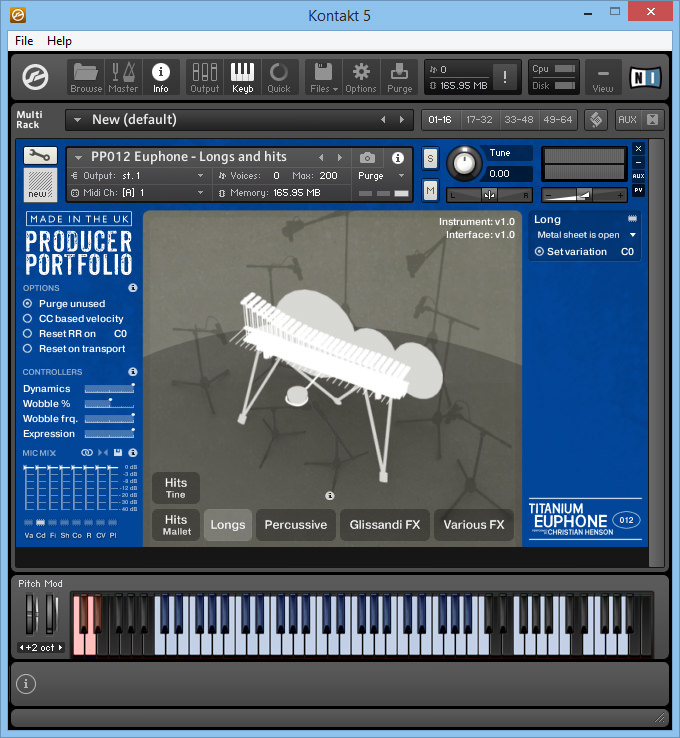
Task: Open the Output st. 1 dropdown
Action: pyautogui.click(x=200, y=176)
